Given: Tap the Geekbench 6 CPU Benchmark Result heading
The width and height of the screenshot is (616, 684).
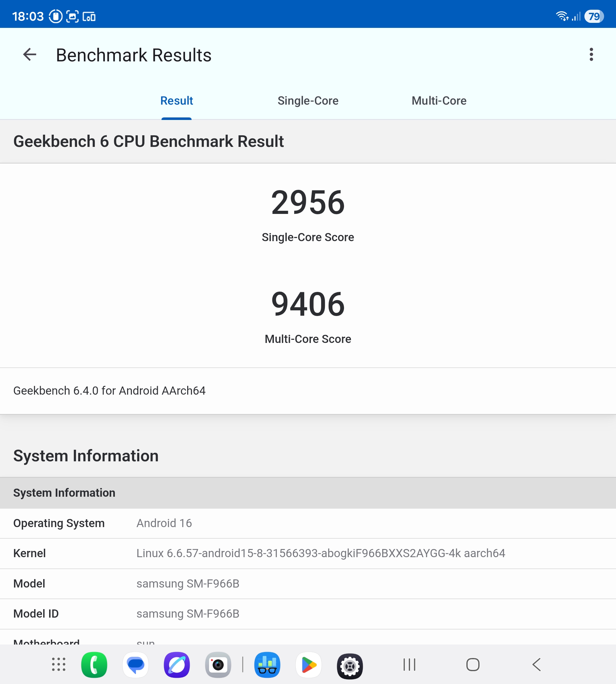Looking at the screenshot, I should tap(148, 141).
